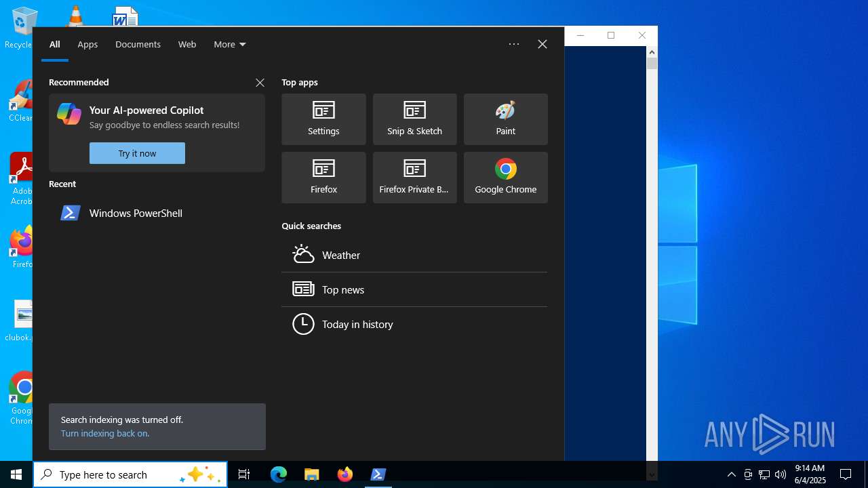This screenshot has height=488, width=868.
Task: Switch to the Documents tab
Action: point(138,44)
